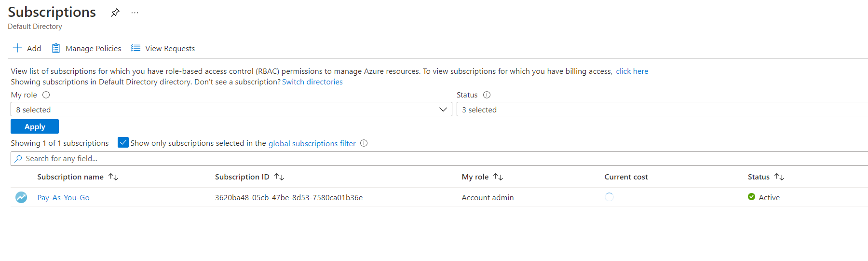Viewport: 868px width, 261px height.
Task: Focus the 'Search for any field' box
Action: [439, 159]
